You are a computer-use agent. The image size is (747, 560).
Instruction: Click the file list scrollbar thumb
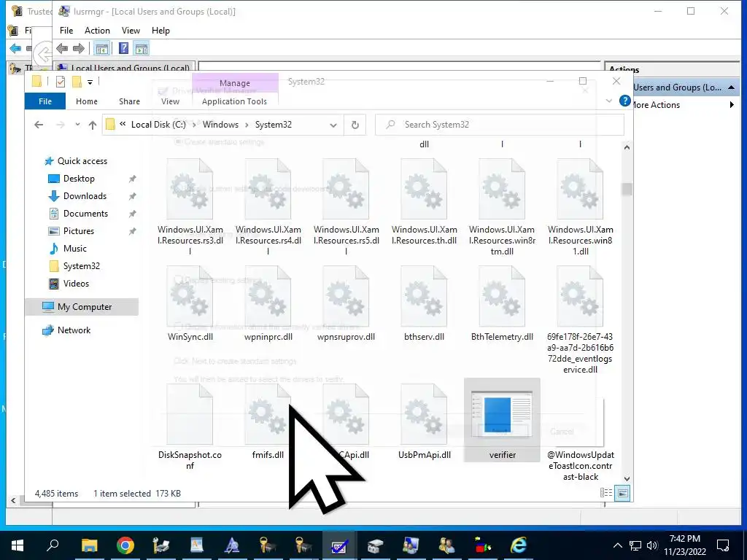tap(627, 190)
